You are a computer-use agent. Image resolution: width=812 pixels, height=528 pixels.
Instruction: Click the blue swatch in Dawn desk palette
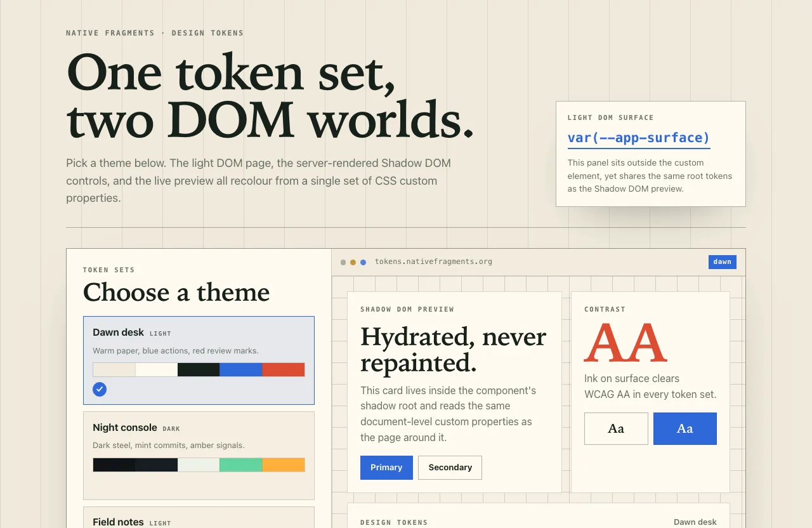pos(241,370)
